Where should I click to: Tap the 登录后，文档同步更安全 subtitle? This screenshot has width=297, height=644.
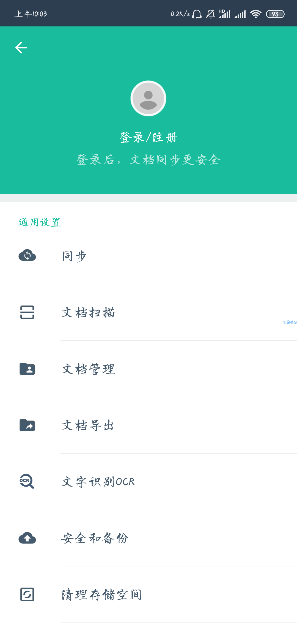148,160
